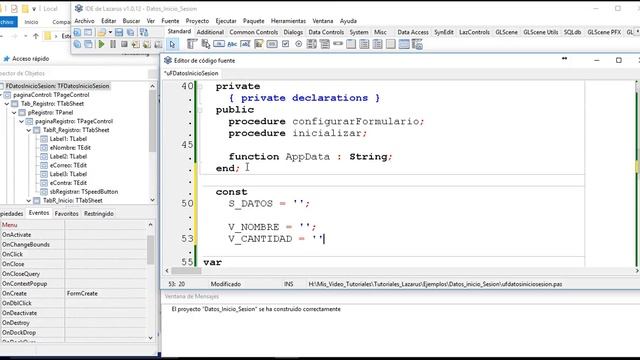The image size is (640, 360).
Task: Open Acceso rápido in file explorer window
Action: point(30,59)
